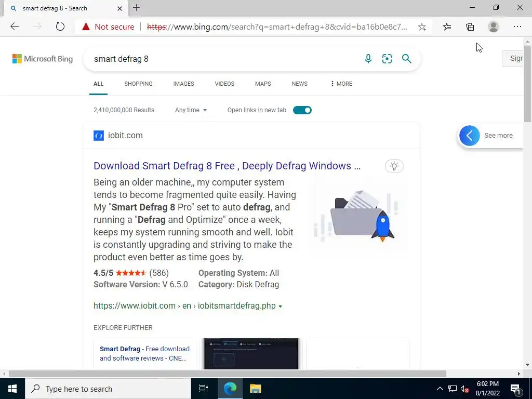Click Microsoft Edge taskbar icon
The width and height of the screenshot is (532, 399).
(x=230, y=389)
